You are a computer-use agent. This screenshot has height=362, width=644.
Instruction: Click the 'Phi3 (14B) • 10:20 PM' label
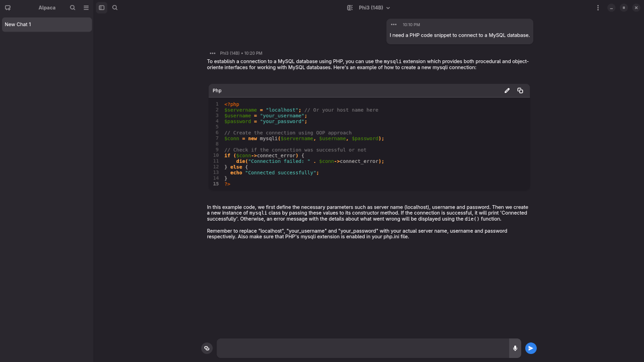pos(241,53)
